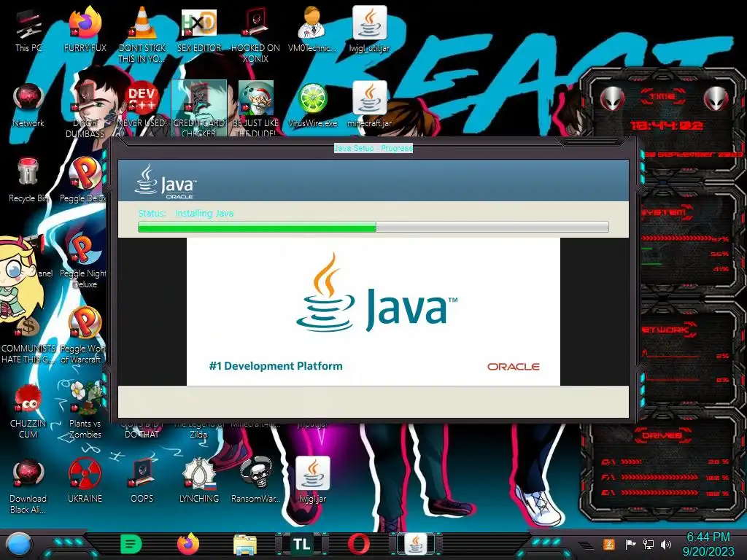Screen dimensions: 747x560
Task: Open the LYNCHING noose icon
Action: point(199,481)
